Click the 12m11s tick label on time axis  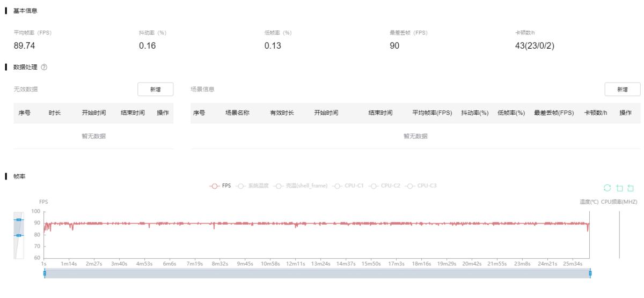pyautogui.click(x=295, y=264)
